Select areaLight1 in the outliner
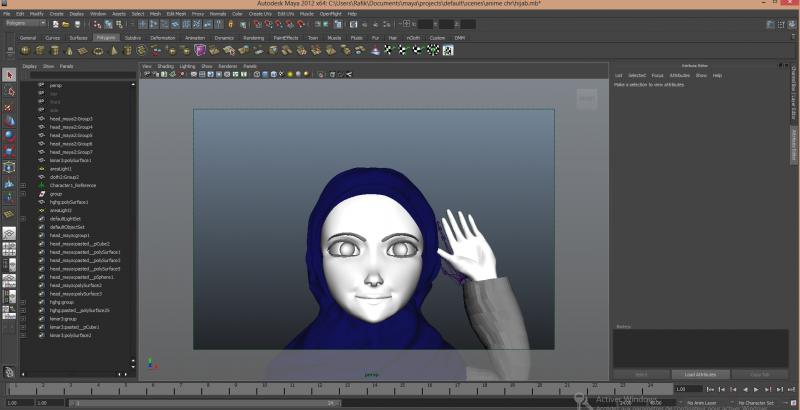 click(60, 169)
